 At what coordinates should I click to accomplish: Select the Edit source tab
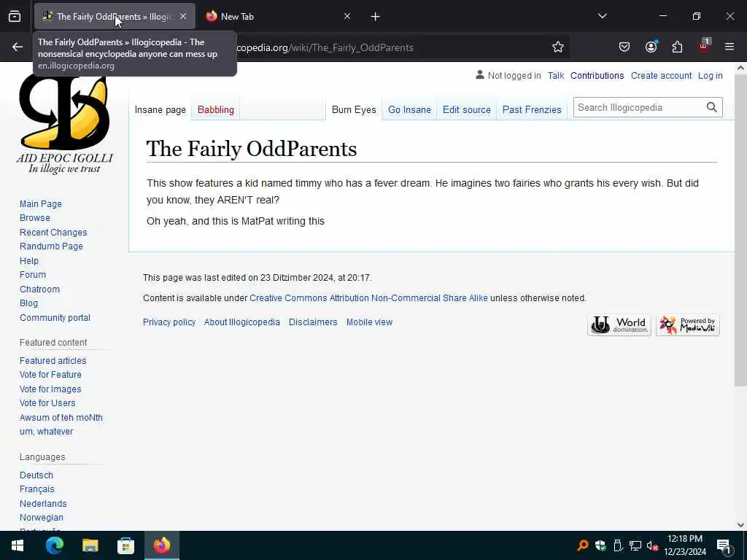(466, 110)
